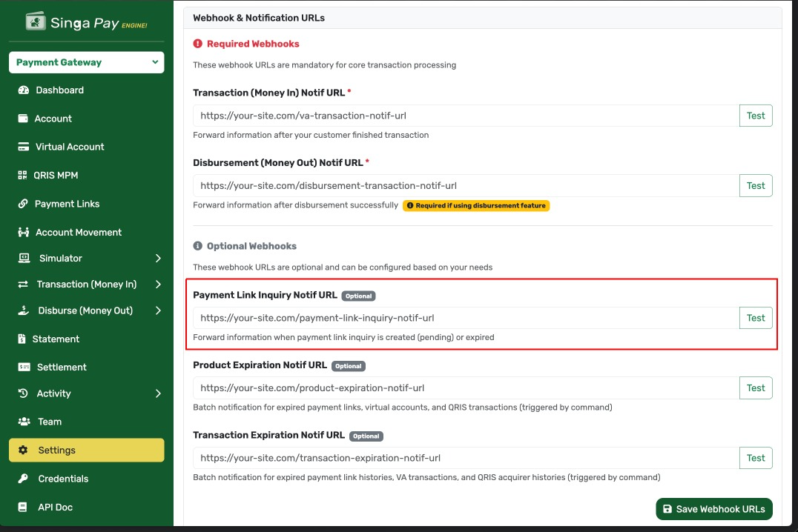Image resolution: width=798 pixels, height=532 pixels.
Task: Select the Account Movement icon
Action: click(25, 232)
